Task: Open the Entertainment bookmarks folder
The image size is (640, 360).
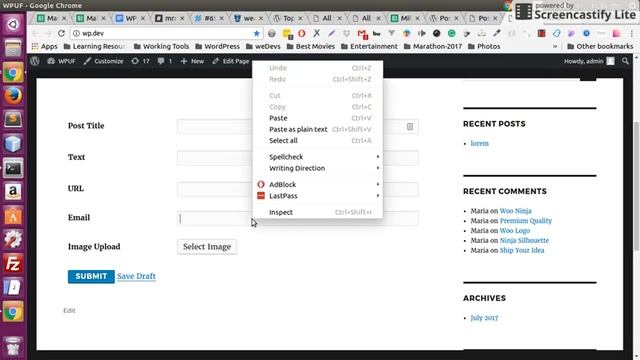Action: [369, 47]
